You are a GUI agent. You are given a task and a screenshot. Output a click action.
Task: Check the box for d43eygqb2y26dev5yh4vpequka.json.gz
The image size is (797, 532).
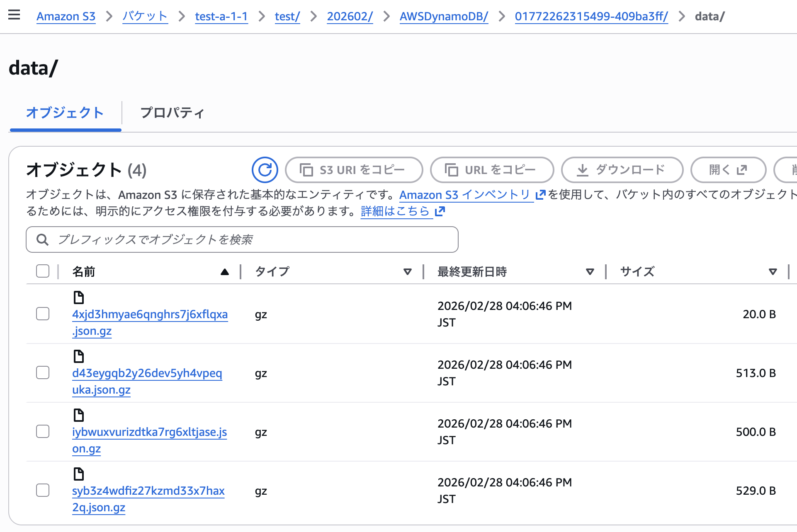click(42, 372)
